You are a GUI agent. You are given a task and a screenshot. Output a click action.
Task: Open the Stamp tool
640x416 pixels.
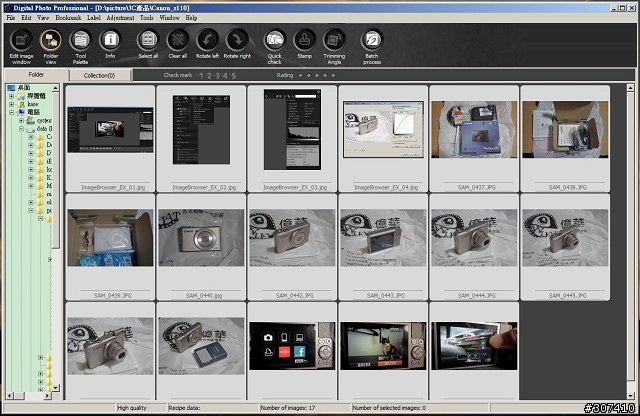pyautogui.click(x=304, y=44)
